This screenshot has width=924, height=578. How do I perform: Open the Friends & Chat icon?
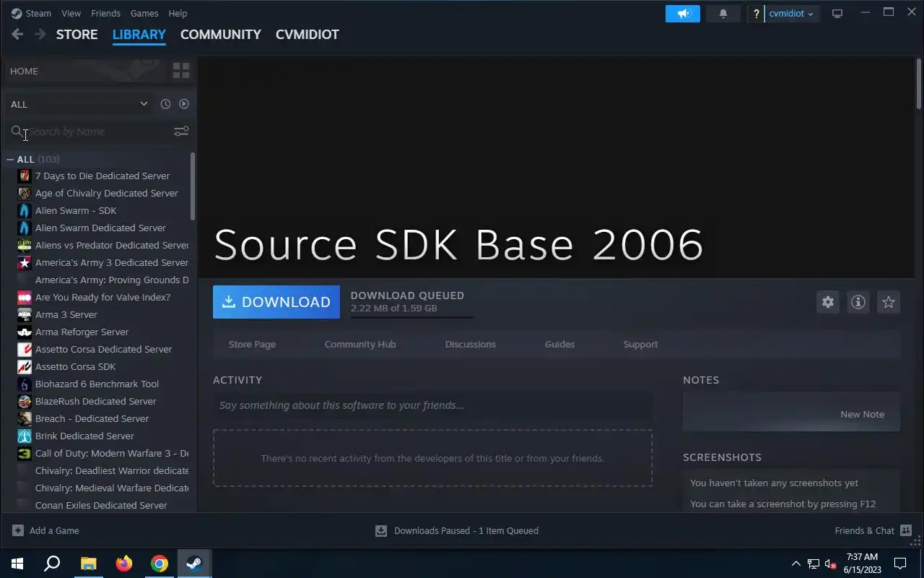click(x=906, y=530)
